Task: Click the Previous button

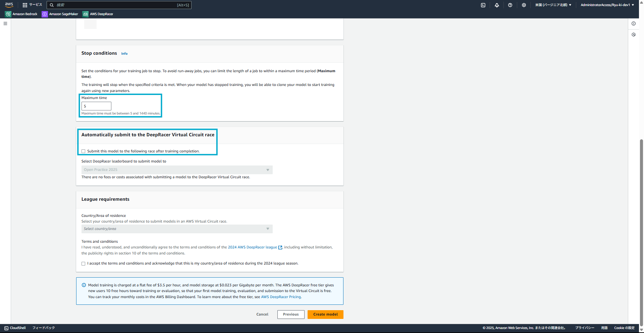Action: tap(291, 315)
